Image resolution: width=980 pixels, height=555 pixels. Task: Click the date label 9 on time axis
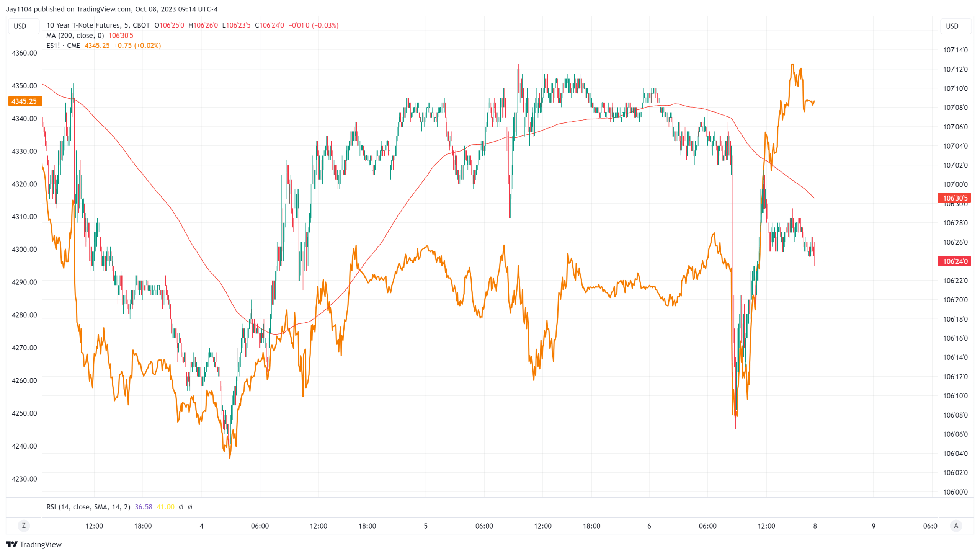click(x=873, y=526)
